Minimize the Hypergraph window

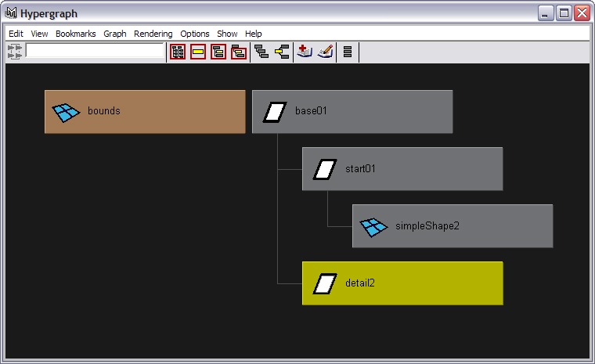546,13
